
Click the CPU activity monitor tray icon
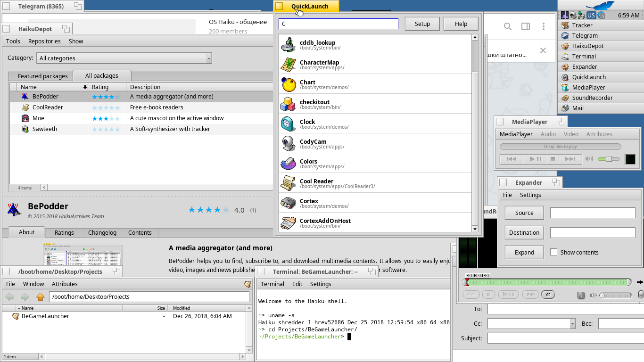(564, 16)
